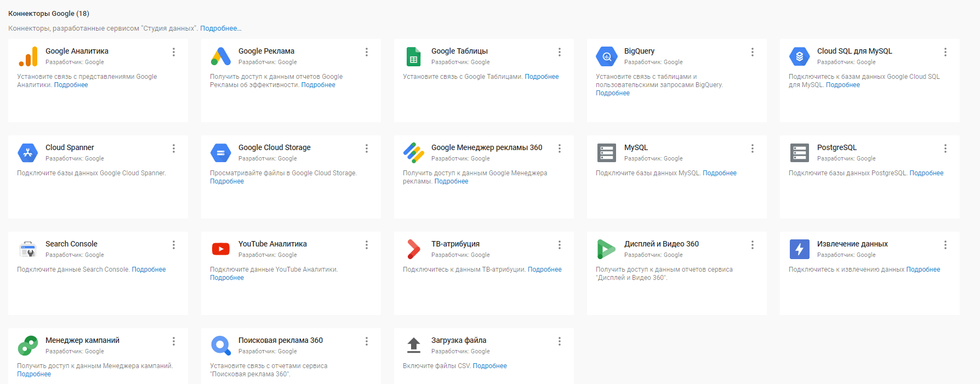Select the Google Реклама logo icon
980x384 pixels.
[x=221, y=56]
